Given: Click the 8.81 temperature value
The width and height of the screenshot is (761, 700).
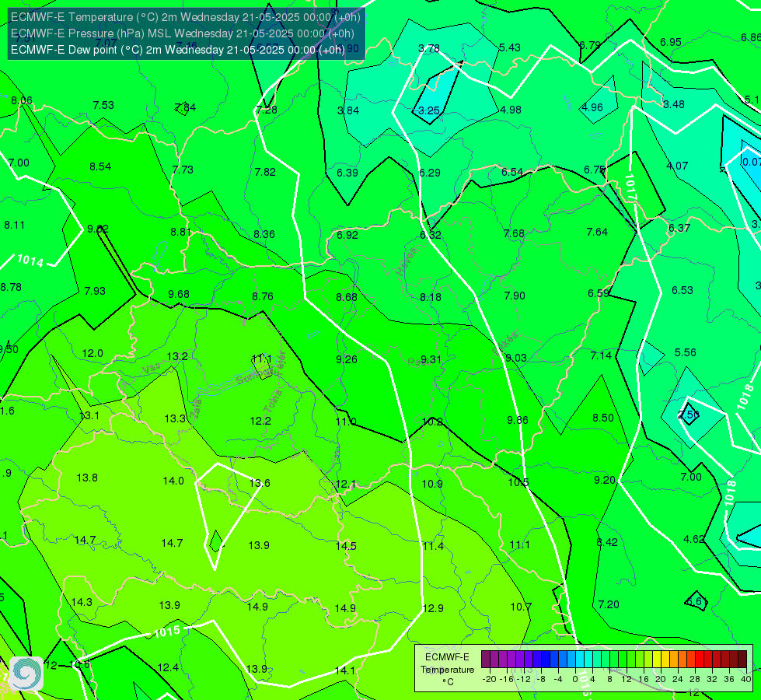Looking at the screenshot, I should coord(181,233).
